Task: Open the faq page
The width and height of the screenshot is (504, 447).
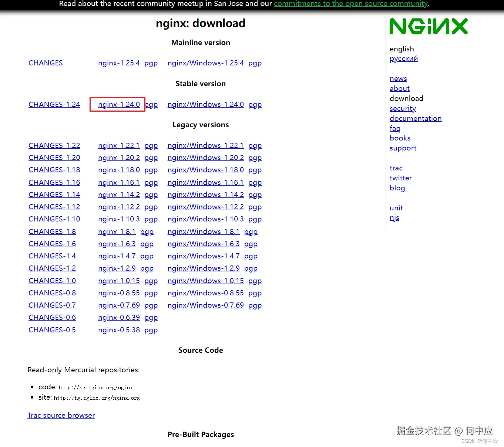Action: tap(395, 129)
